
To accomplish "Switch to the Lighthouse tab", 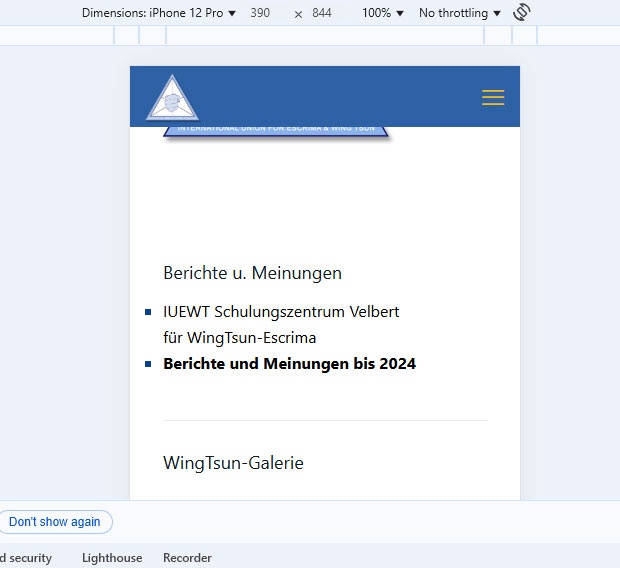I will coord(112,558).
